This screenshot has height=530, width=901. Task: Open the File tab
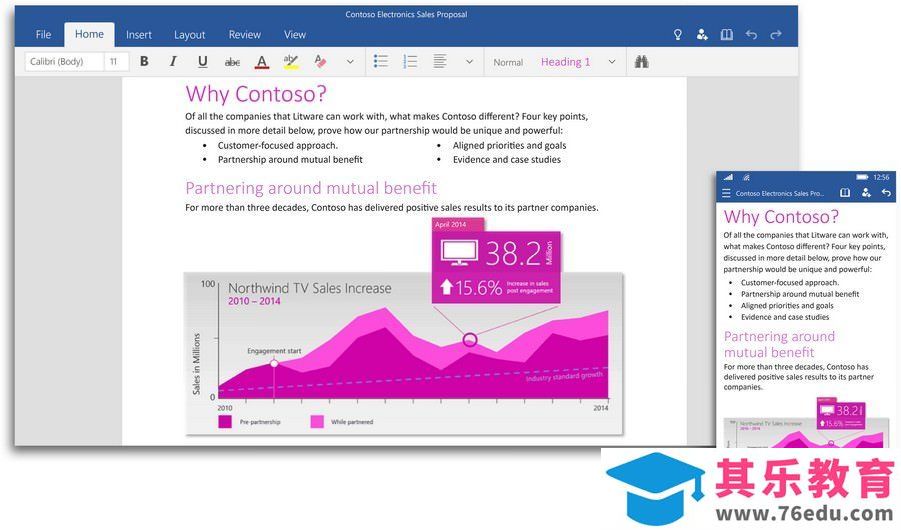pyautogui.click(x=43, y=34)
